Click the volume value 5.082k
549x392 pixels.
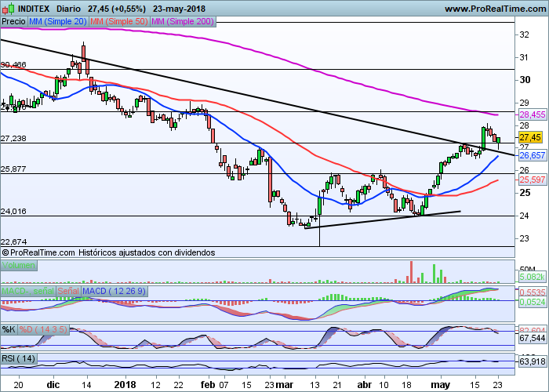[533, 278]
